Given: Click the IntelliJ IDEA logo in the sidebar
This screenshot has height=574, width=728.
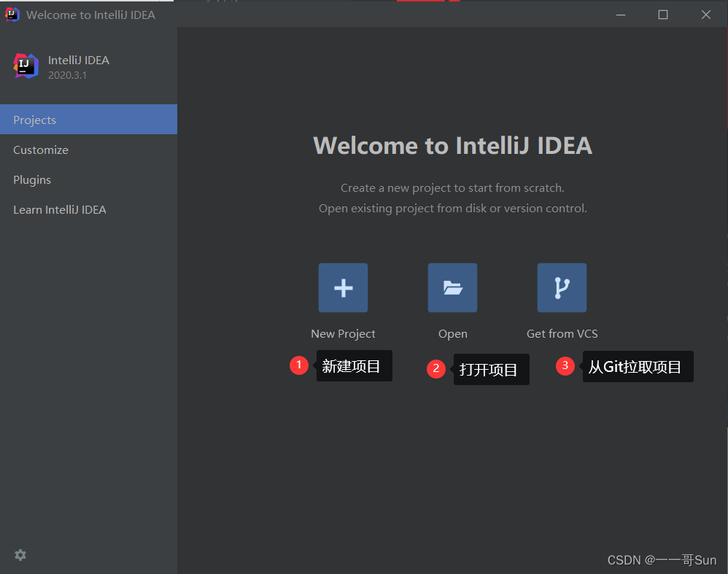Looking at the screenshot, I should pyautogui.click(x=26, y=66).
